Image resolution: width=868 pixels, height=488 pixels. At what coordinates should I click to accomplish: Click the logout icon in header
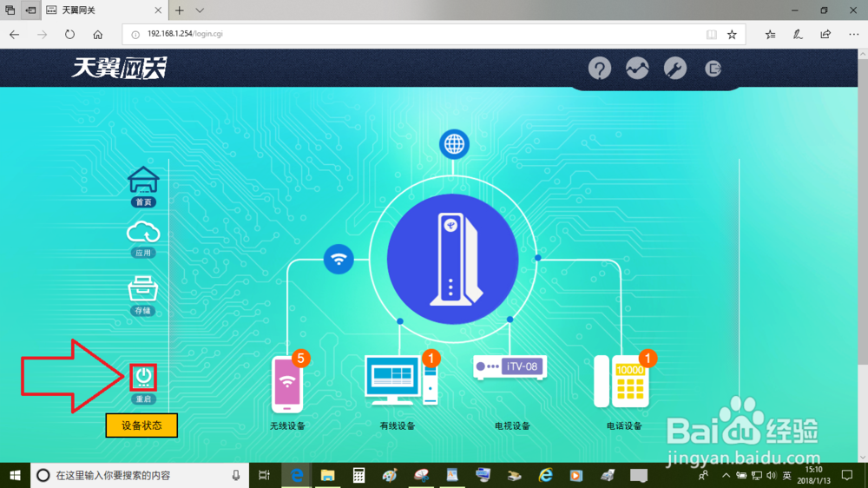(713, 69)
